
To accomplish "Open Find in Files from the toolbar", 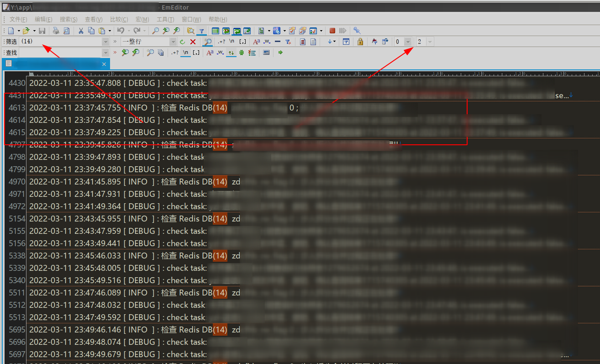I will [190, 31].
